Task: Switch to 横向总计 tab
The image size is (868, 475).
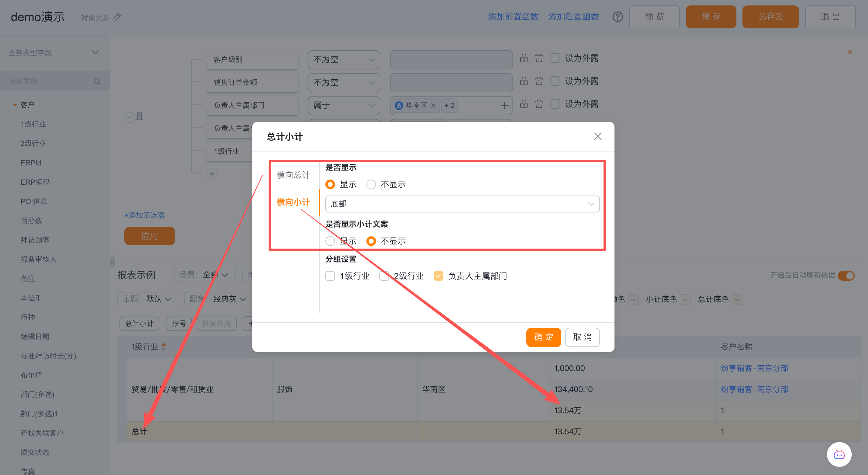Action: 293,175
